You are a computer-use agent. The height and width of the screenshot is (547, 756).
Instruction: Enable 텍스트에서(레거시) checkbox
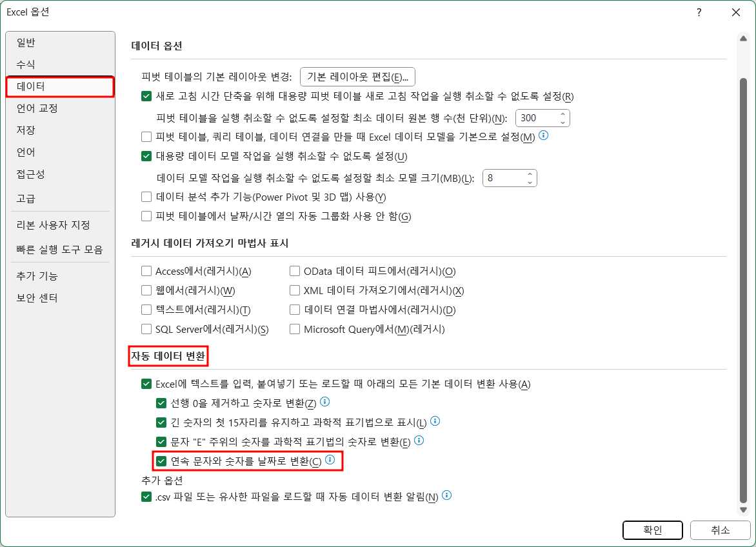[x=146, y=310]
